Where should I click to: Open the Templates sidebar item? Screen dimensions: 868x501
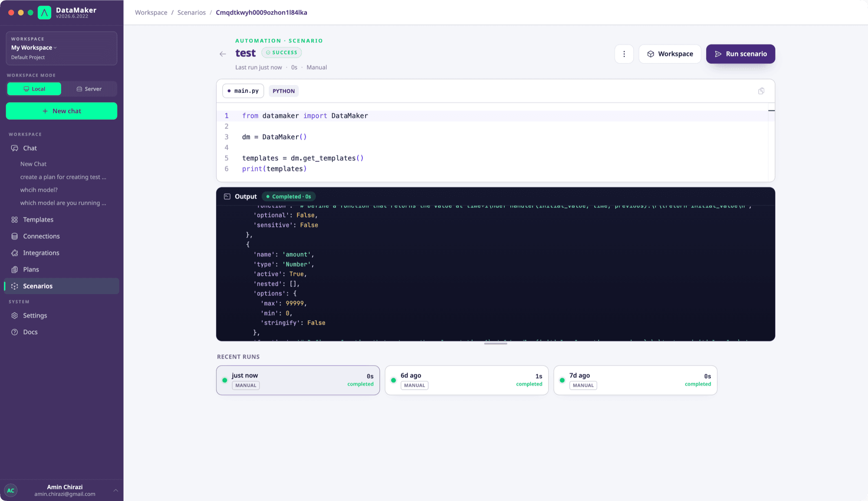62,220
